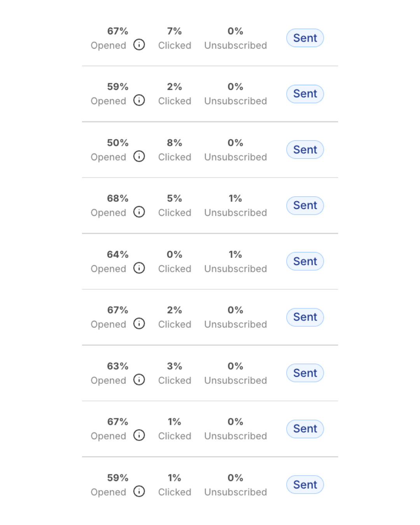The width and height of the screenshot is (420, 525).
Task: Show info tooltip for 68% Opened
Action: (139, 212)
